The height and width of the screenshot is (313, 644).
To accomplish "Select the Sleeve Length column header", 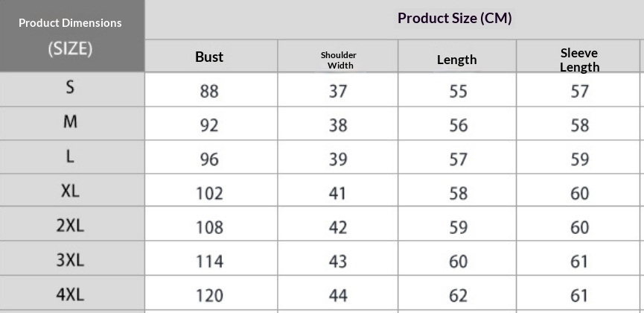I will pyautogui.click(x=579, y=60).
